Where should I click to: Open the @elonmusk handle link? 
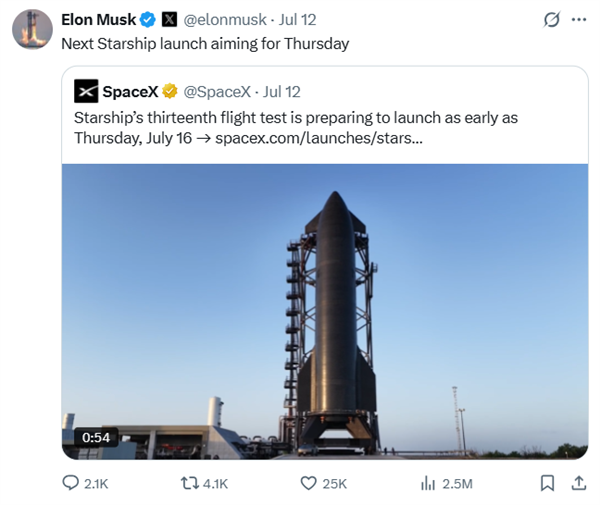pyautogui.click(x=225, y=20)
